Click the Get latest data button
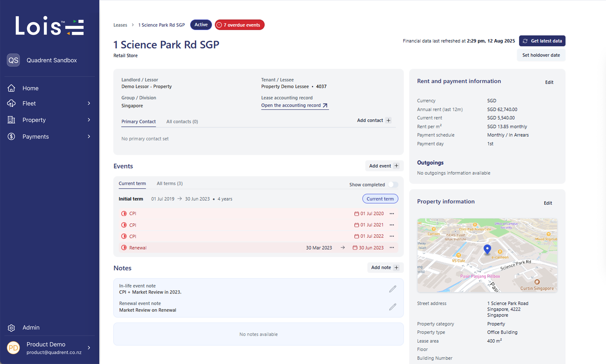 point(542,41)
